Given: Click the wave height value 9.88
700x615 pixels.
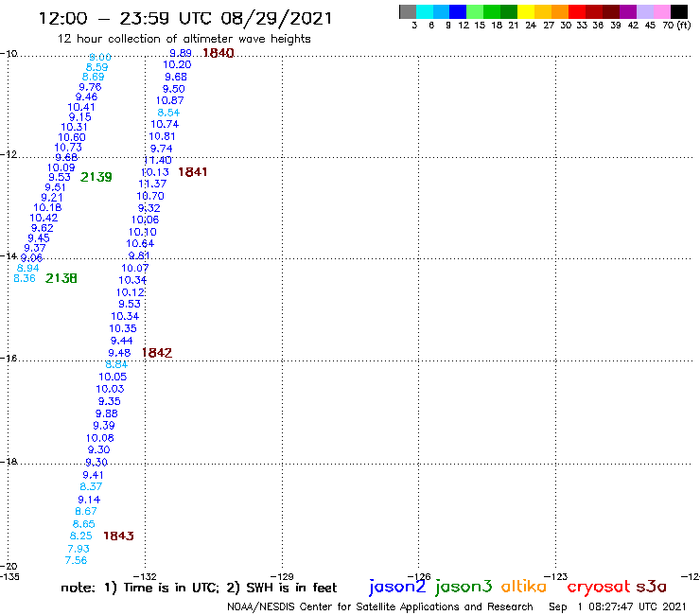Looking at the screenshot, I should [x=107, y=414].
